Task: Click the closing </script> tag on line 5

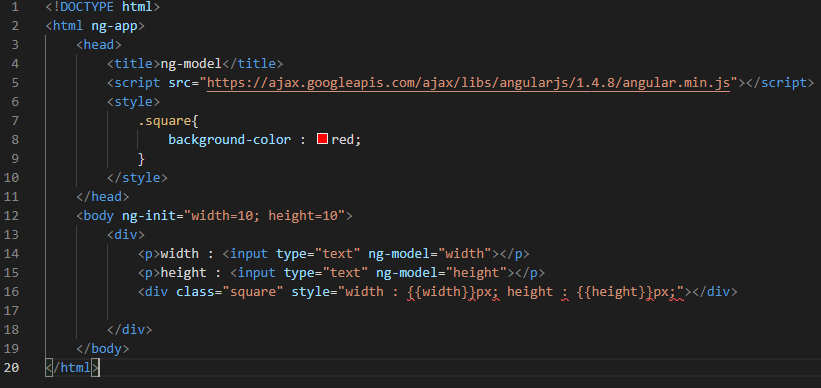Action: [x=780, y=82]
